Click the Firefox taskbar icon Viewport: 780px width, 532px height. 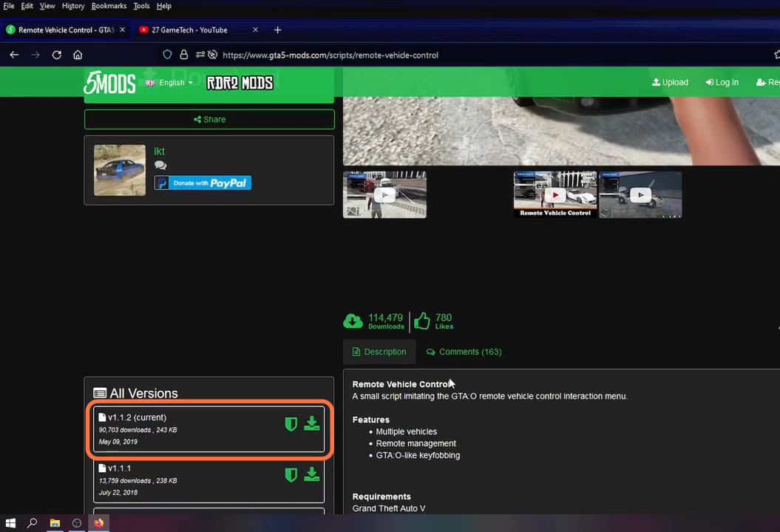[x=98, y=523]
